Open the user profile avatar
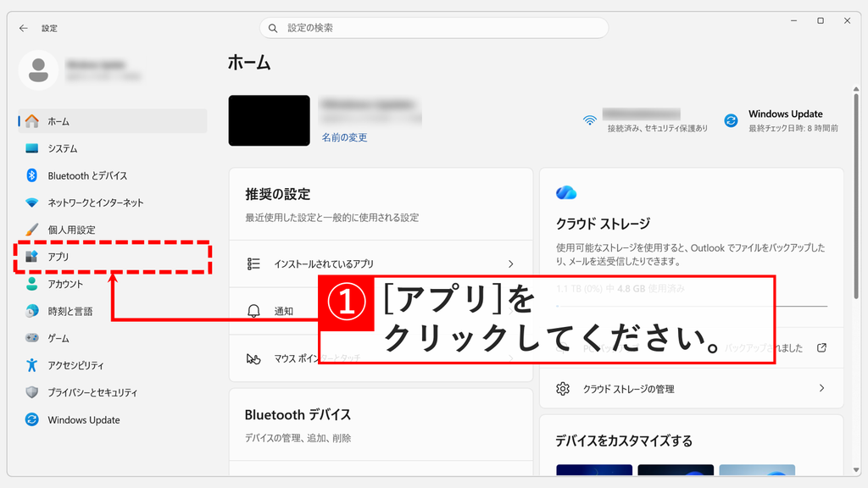 pos(38,70)
